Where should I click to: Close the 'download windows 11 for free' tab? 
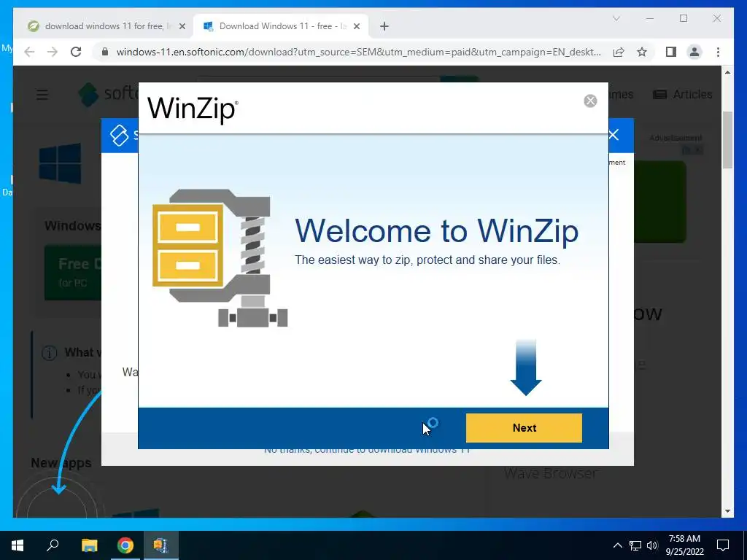pyautogui.click(x=182, y=27)
